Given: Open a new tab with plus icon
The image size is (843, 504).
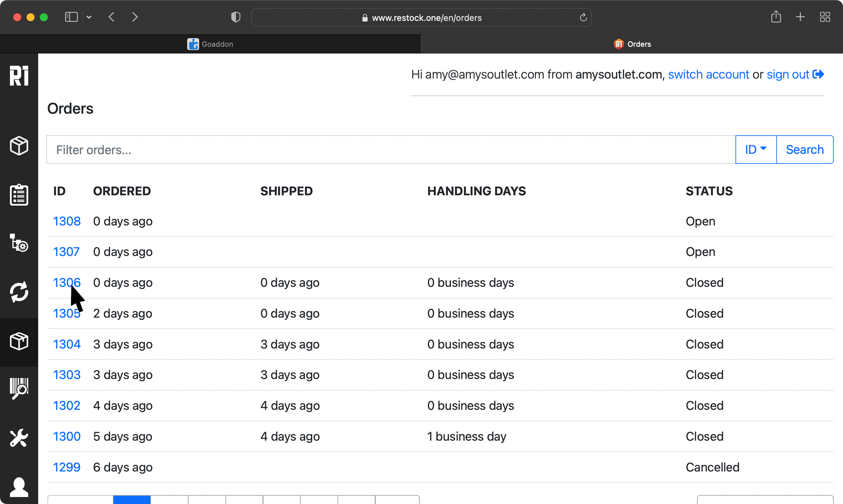Looking at the screenshot, I should [x=800, y=17].
